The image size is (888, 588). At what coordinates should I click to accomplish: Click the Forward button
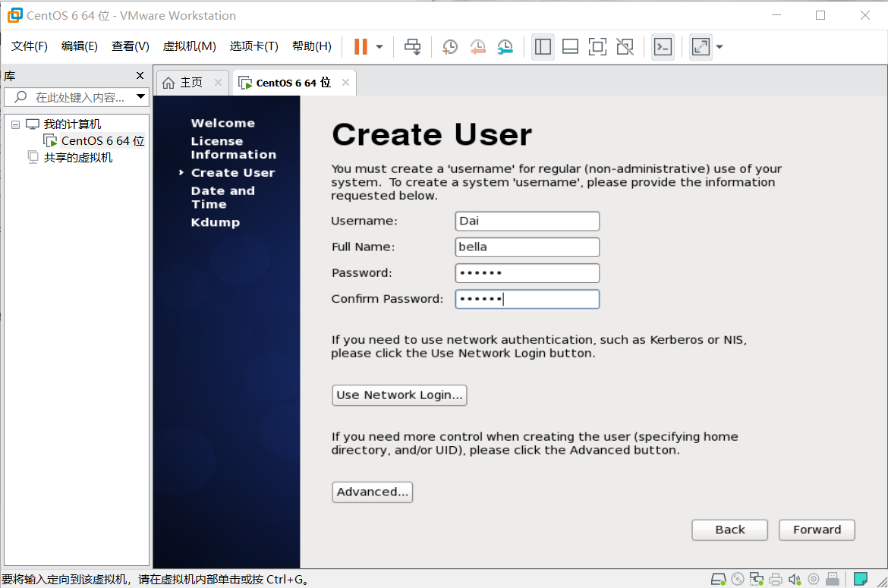coord(817,530)
